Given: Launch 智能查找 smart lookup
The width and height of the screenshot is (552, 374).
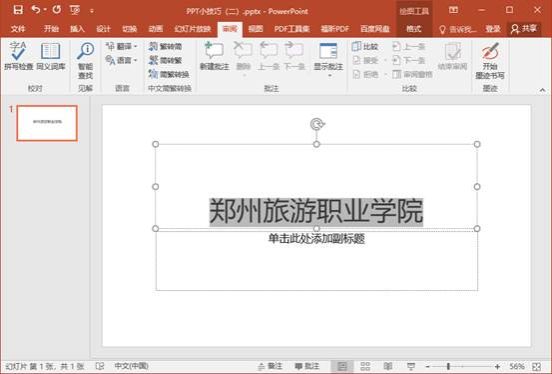Looking at the screenshot, I should pyautogui.click(x=86, y=61).
